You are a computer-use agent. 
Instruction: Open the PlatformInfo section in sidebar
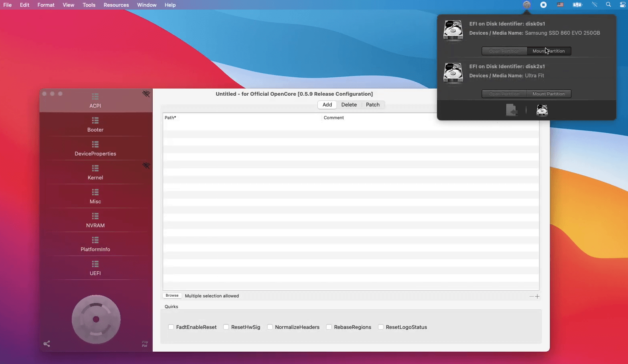point(95,244)
